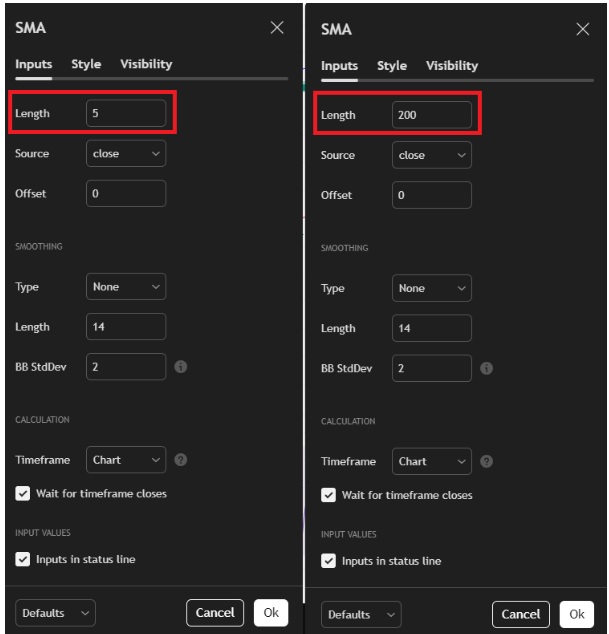This screenshot has width=609, height=634.
Task: Confirm with Ok in the right SMA dialog
Action: (576, 614)
